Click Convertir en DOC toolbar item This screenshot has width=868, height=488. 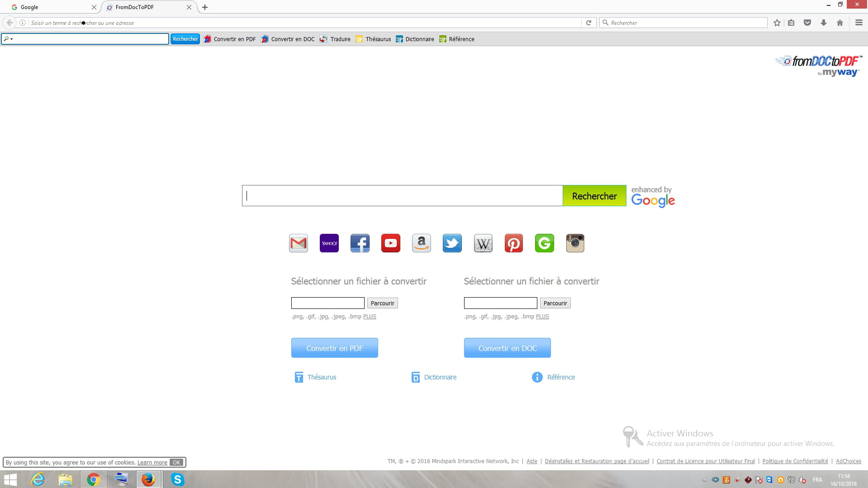(x=288, y=39)
